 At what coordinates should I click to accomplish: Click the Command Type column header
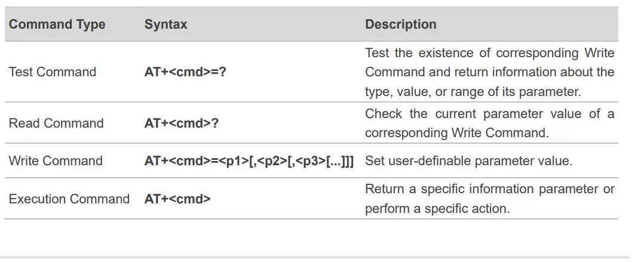coord(57,24)
